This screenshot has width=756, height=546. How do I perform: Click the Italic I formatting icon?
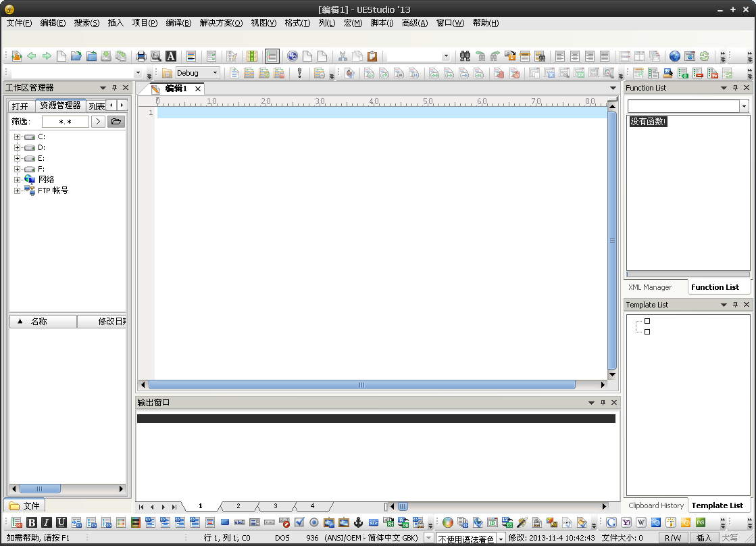pyautogui.click(x=47, y=522)
